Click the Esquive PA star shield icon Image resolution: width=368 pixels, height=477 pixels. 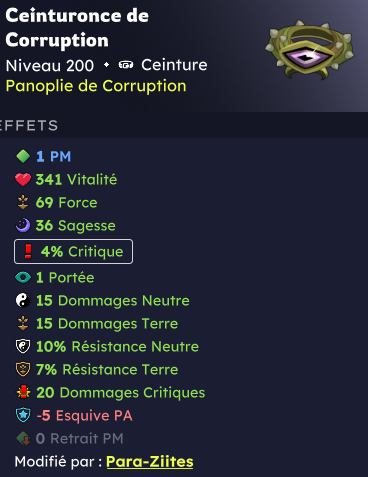pyautogui.click(x=23, y=415)
